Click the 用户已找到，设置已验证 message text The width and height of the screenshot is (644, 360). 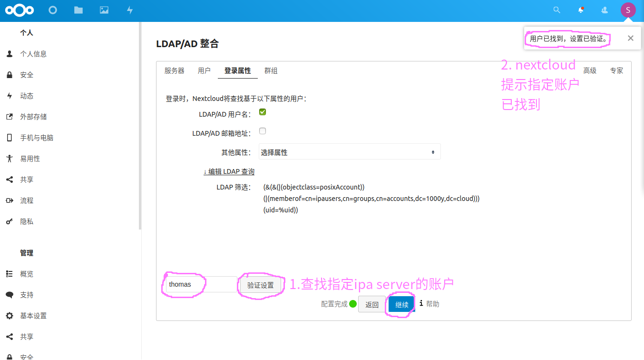[x=569, y=39]
